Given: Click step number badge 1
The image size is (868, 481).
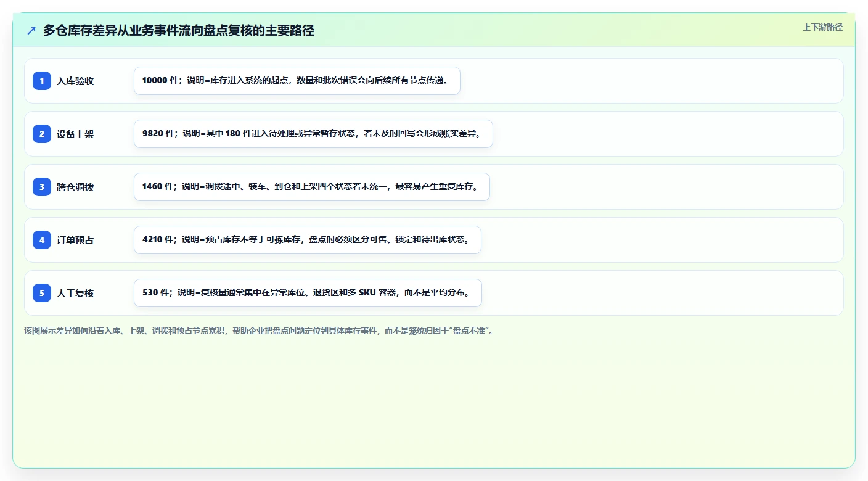Looking at the screenshot, I should click(x=42, y=81).
